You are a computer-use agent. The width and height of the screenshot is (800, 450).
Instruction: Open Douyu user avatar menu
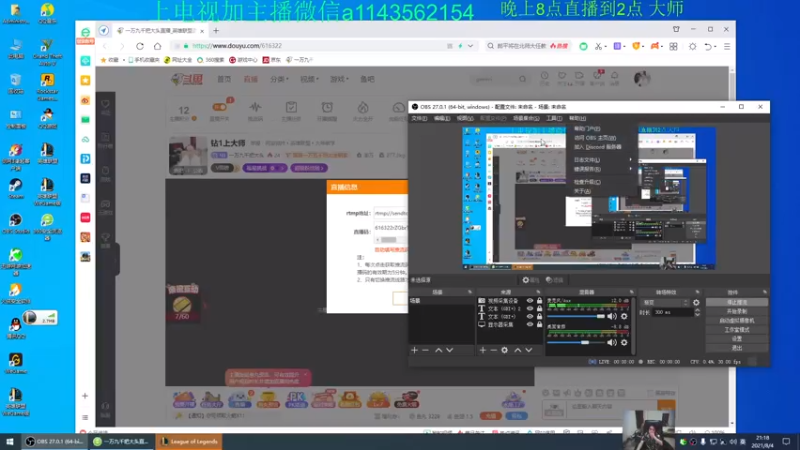click(642, 79)
